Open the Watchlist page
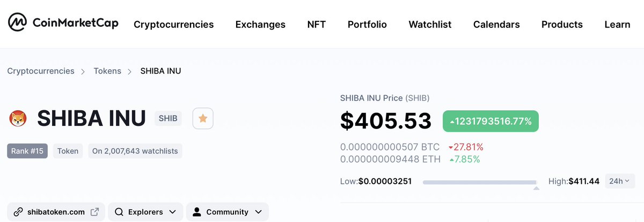Image resolution: width=644 pixels, height=222 pixels. pos(430,24)
